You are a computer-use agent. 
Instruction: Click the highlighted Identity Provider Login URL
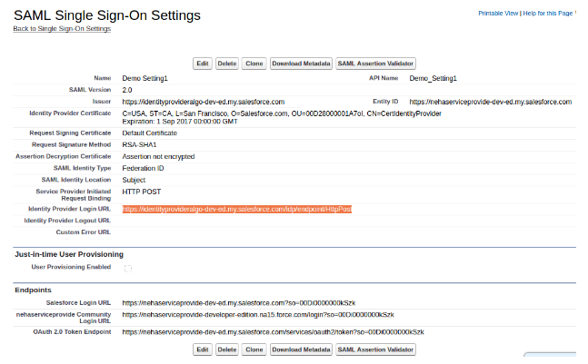pos(237,209)
